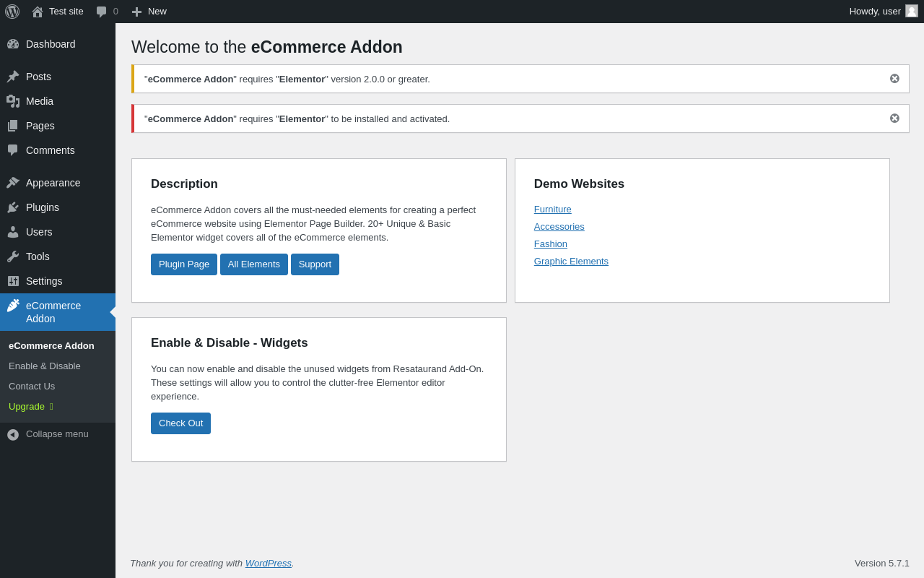
Task: Follow the WordPress footer link
Action: point(269,564)
